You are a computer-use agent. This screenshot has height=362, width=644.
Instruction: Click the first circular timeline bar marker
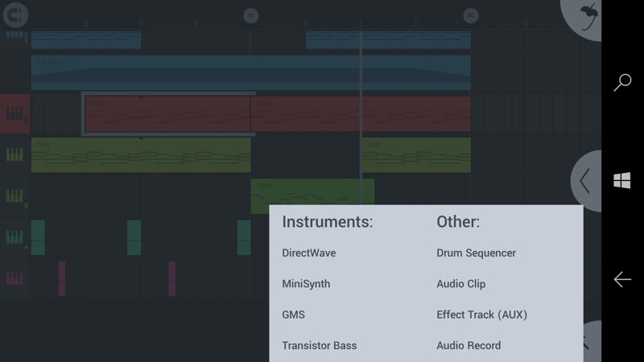[251, 16]
